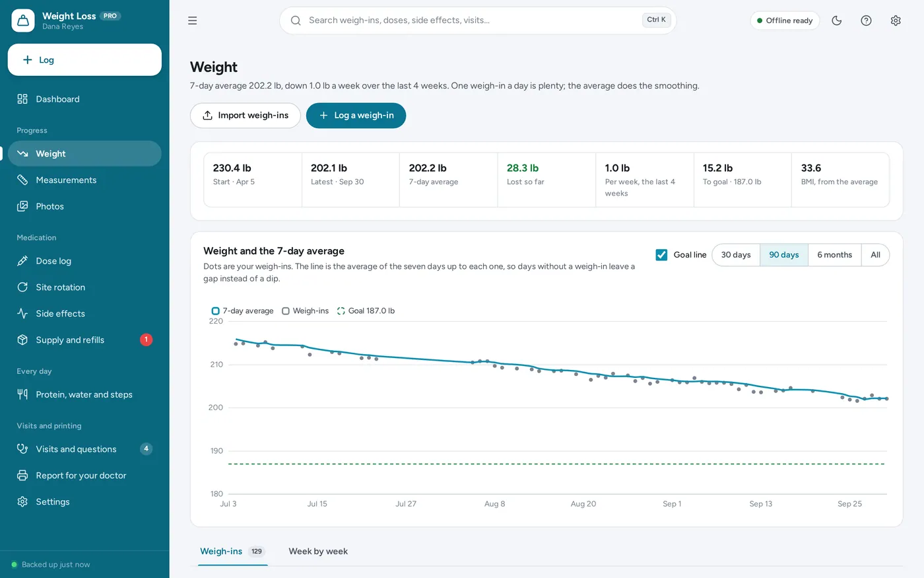This screenshot has height=578, width=924.
Task: Open Settings in the sidebar
Action: [84, 502]
